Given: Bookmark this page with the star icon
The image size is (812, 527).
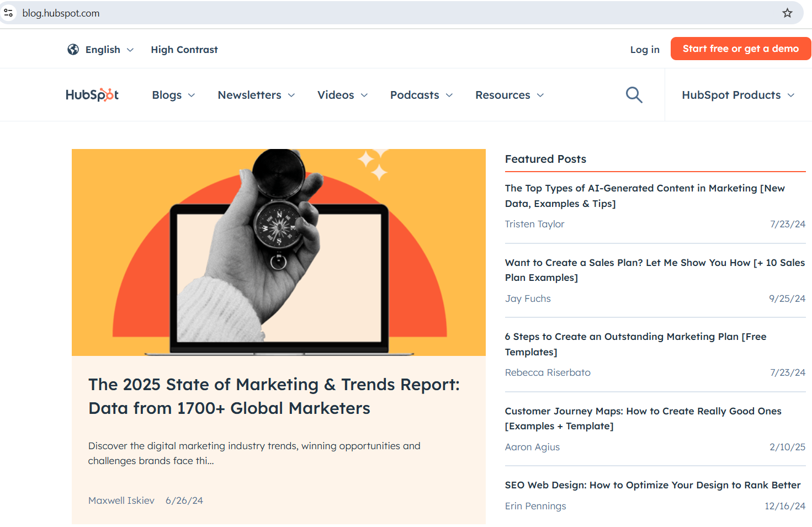Looking at the screenshot, I should 787,13.
